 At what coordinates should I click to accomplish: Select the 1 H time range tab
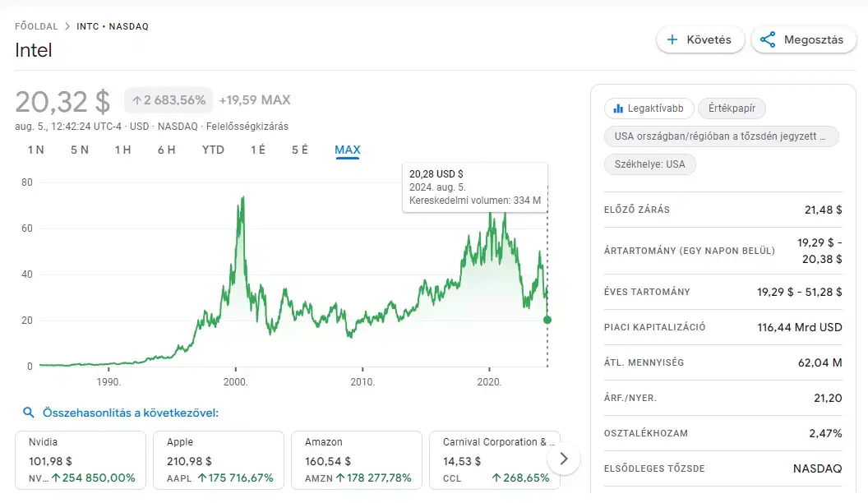tap(123, 150)
